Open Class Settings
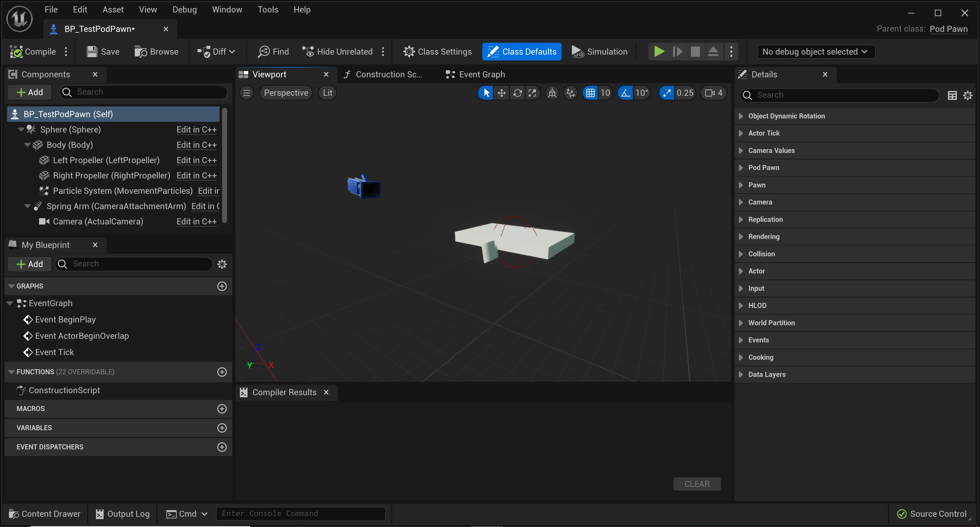 pos(437,52)
